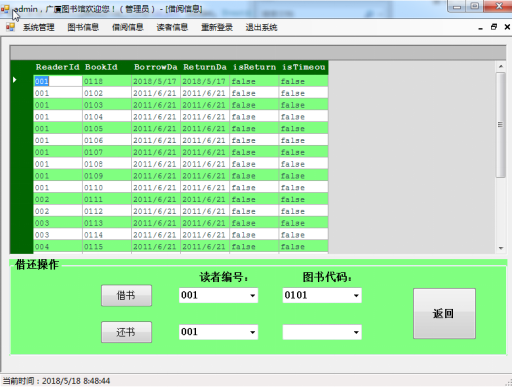Viewport: 512px width, 387px height.
Task: Click ReaderId cell in row 0113
Action: 58,223
